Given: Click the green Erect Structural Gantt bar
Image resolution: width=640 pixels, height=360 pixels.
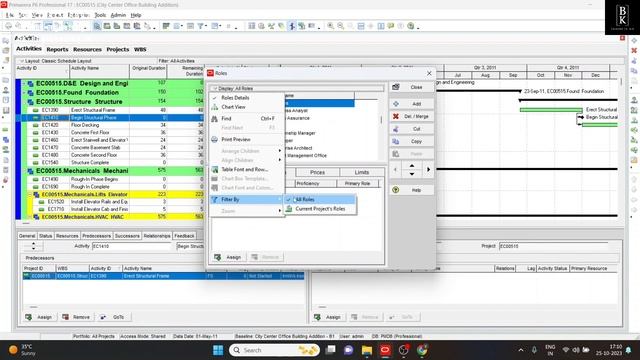Looking at the screenshot, I should pyautogui.click(x=551, y=110).
